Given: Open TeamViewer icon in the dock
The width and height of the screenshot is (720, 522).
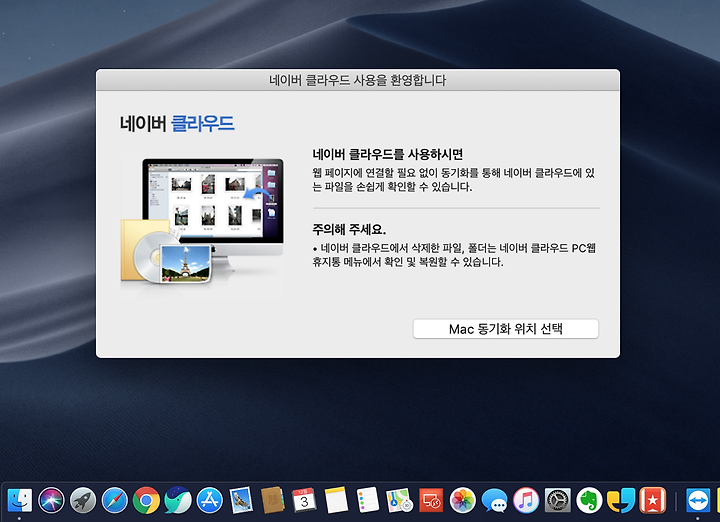Looking at the screenshot, I should (698, 500).
